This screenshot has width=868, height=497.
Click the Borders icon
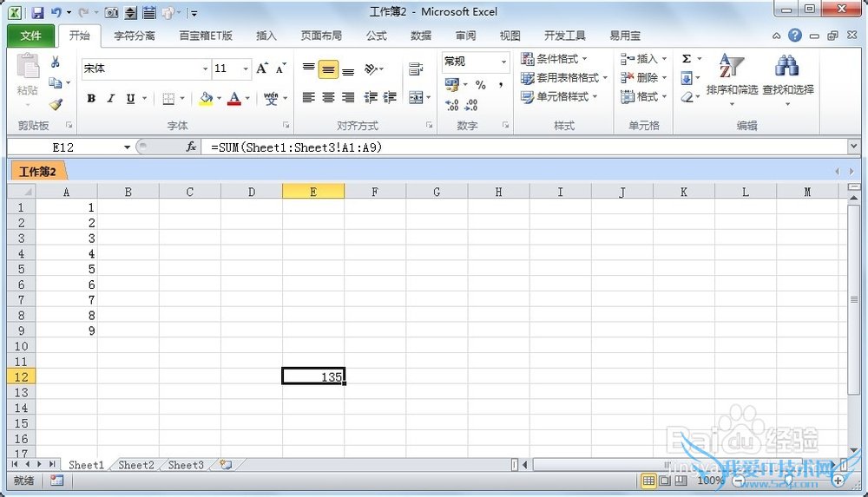(x=168, y=99)
